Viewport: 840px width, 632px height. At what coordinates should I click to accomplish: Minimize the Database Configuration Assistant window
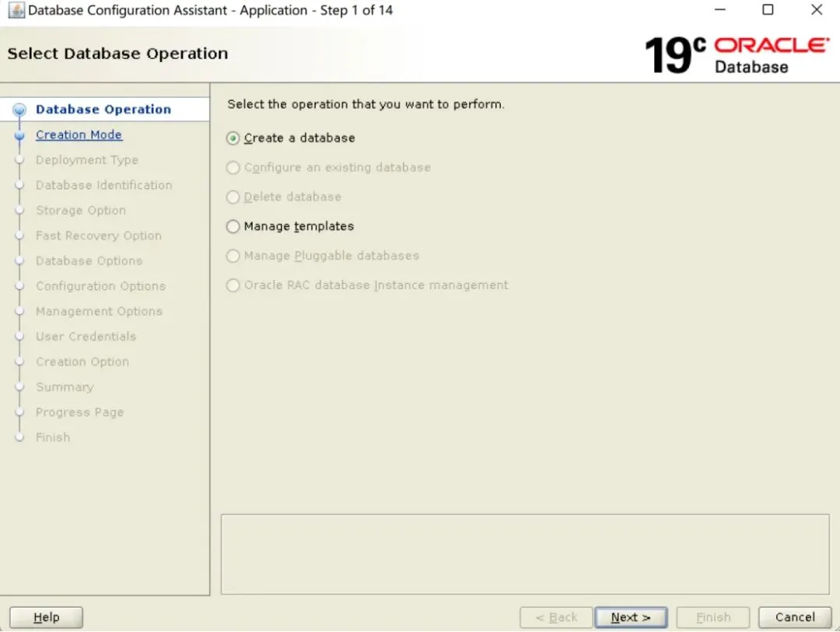pos(720,9)
